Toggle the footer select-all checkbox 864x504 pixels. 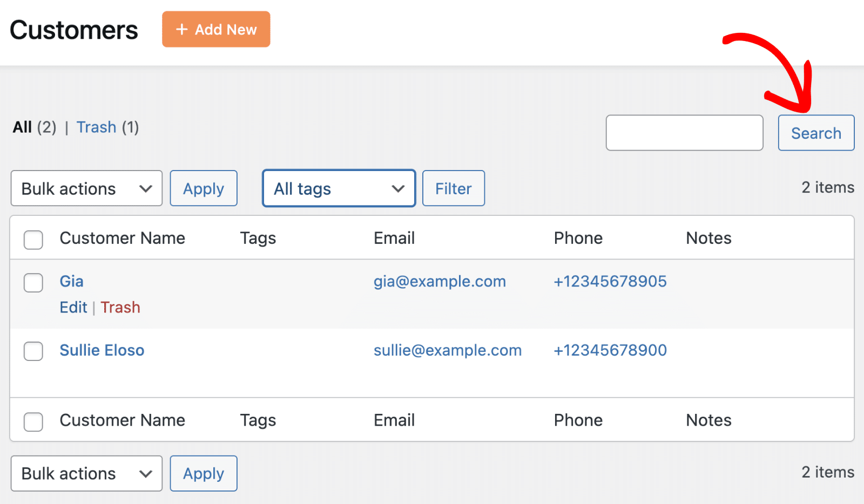33,421
